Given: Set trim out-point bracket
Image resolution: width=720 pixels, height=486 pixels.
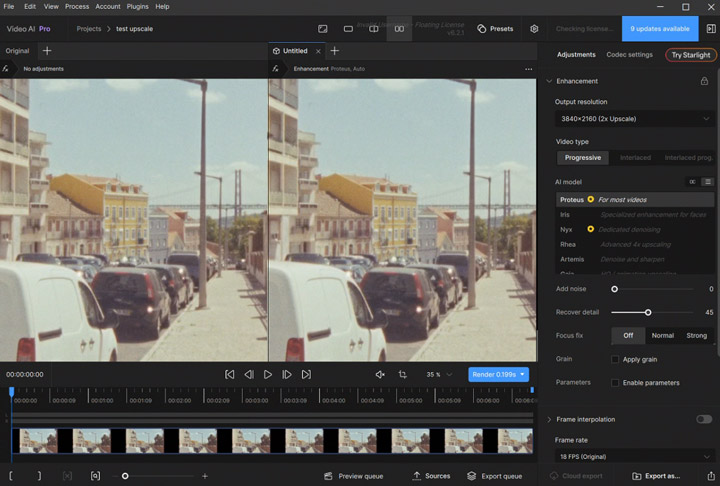Looking at the screenshot, I should point(39,476).
